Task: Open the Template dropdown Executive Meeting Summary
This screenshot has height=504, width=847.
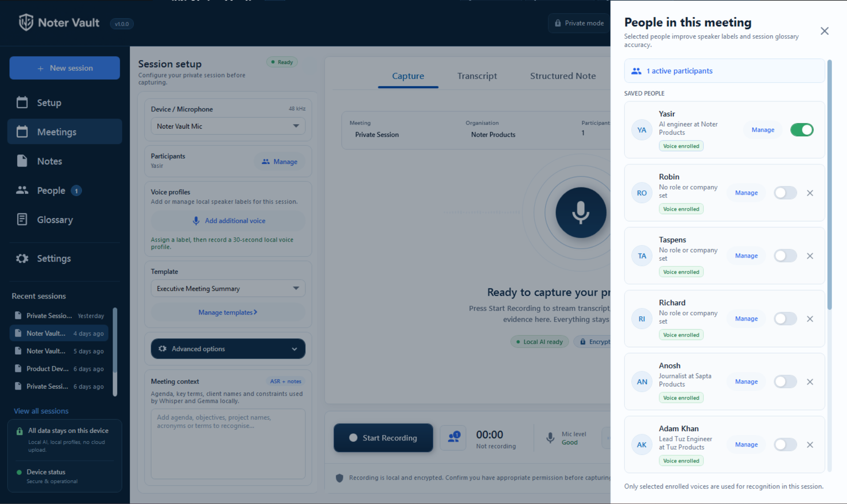Action: point(228,288)
